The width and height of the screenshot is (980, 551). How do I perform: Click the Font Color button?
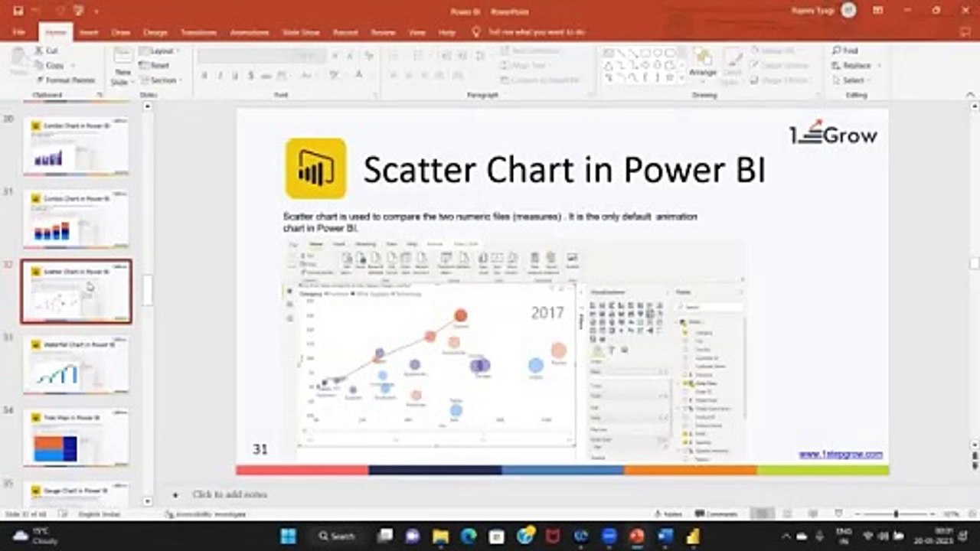(359, 76)
